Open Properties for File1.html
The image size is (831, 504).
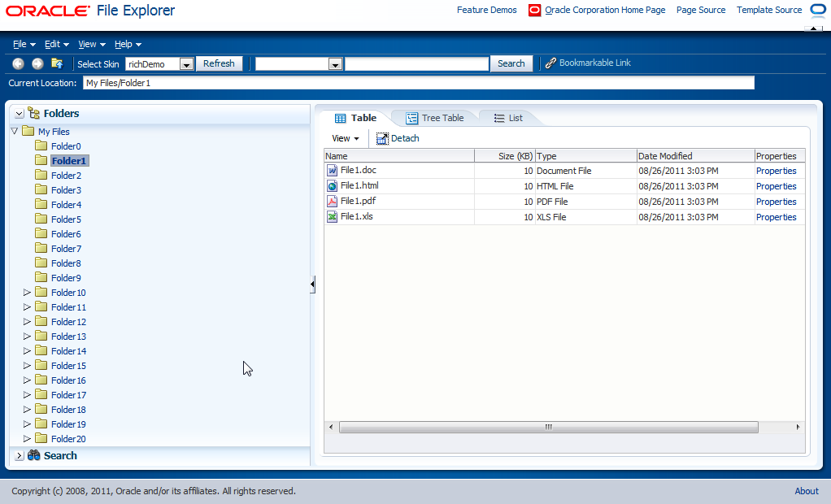click(775, 186)
